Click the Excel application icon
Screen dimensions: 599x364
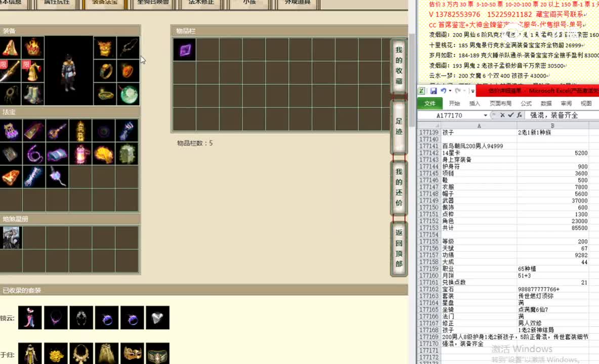coord(421,91)
